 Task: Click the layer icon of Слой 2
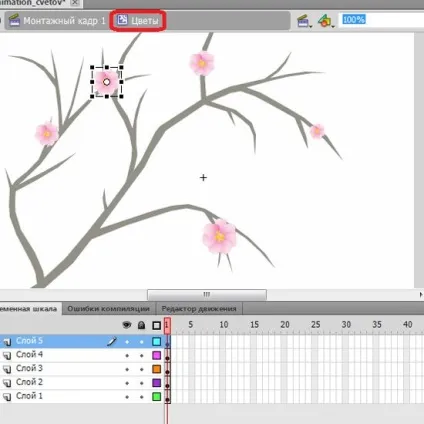click(7, 383)
